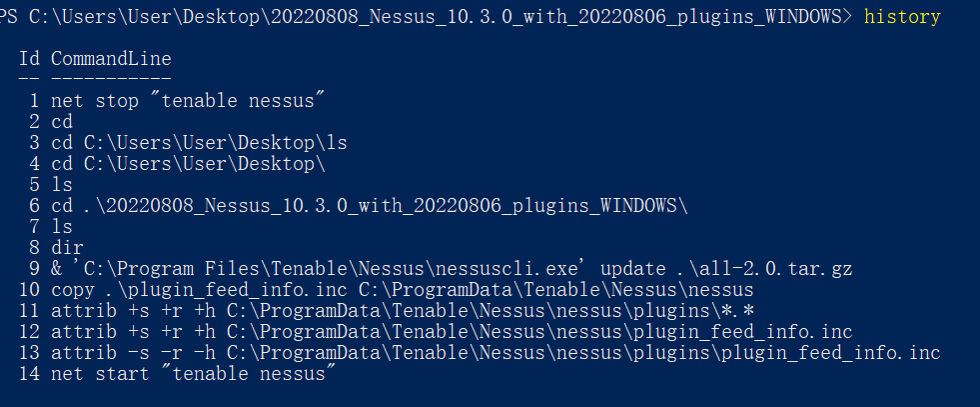Click the 'CommandLine' column header

(x=111, y=59)
